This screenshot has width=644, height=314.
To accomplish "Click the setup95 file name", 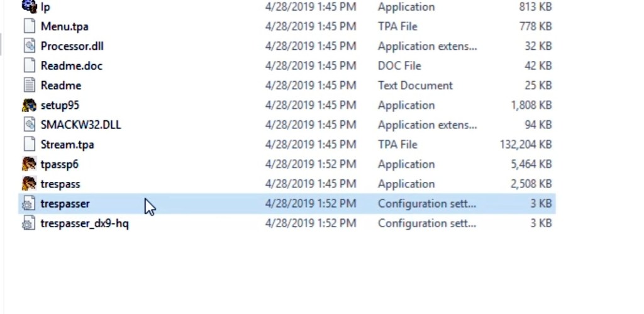I will (60, 105).
